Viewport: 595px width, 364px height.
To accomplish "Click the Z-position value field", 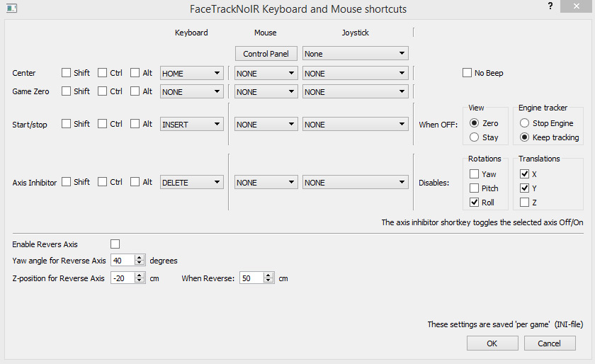I will pyautogui.click(x=123, y=278).
